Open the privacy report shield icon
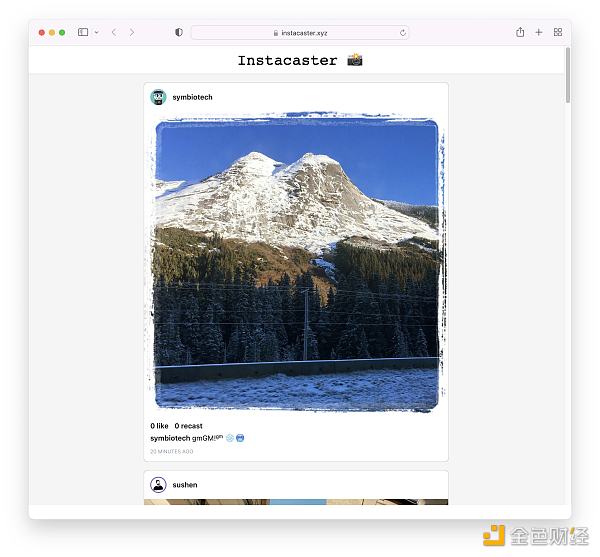Screen dimensions: 600x557 click(x=179, y=33)
